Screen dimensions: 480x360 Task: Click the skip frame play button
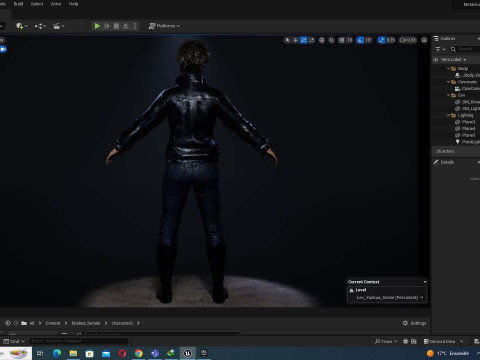(x=107, y=26)
